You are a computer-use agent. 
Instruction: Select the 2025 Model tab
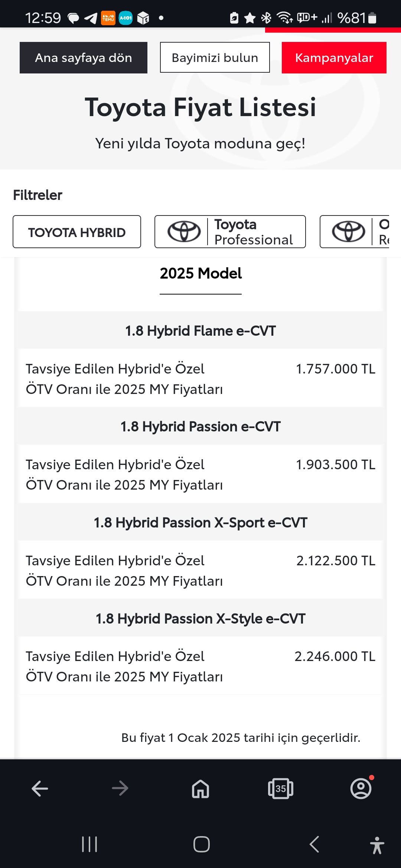pos(200,274)
